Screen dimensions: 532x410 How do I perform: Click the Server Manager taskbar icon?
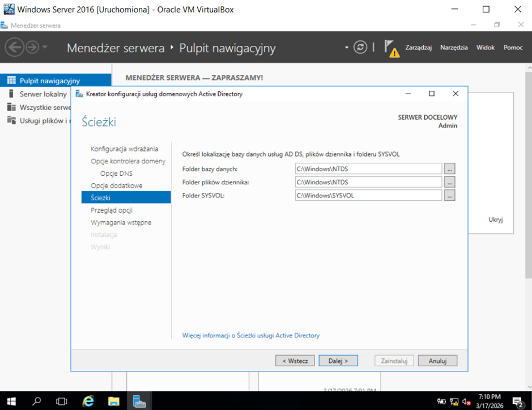(139, 401)
